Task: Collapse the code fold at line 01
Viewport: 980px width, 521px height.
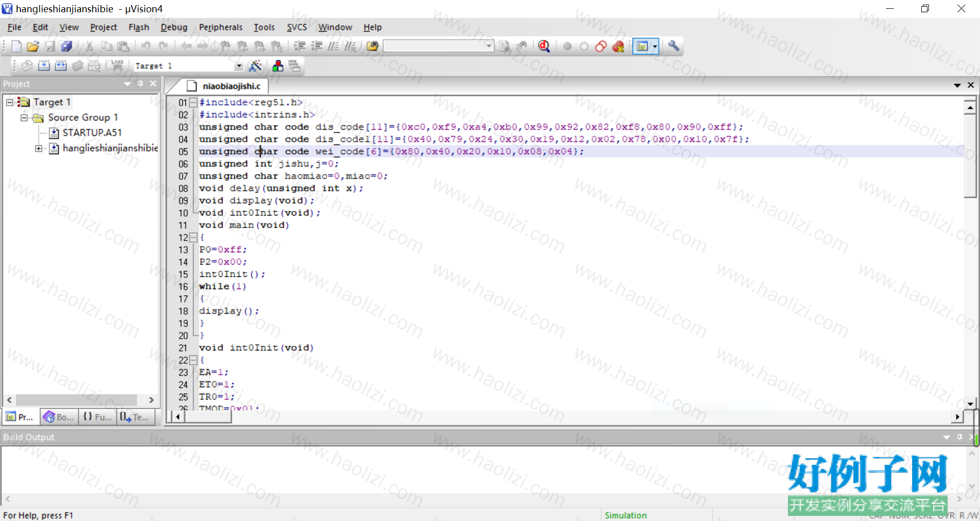Action: tap(193, 102)
